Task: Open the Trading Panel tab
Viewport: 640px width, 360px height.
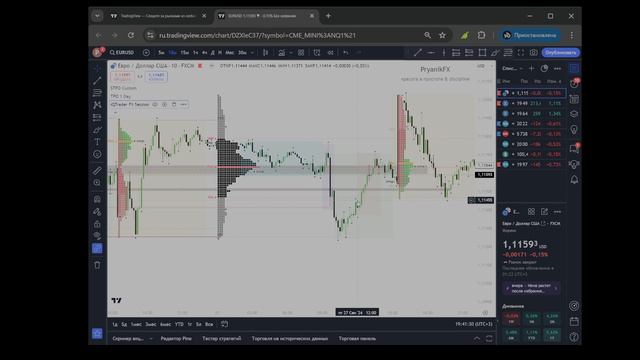Action: coord(357,338)
